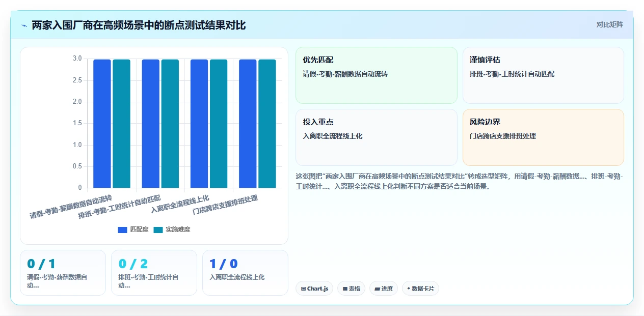Click the teal bar for 入离职全流程线上化
This screenshot has width=644, height=316.
coord(219,124)
